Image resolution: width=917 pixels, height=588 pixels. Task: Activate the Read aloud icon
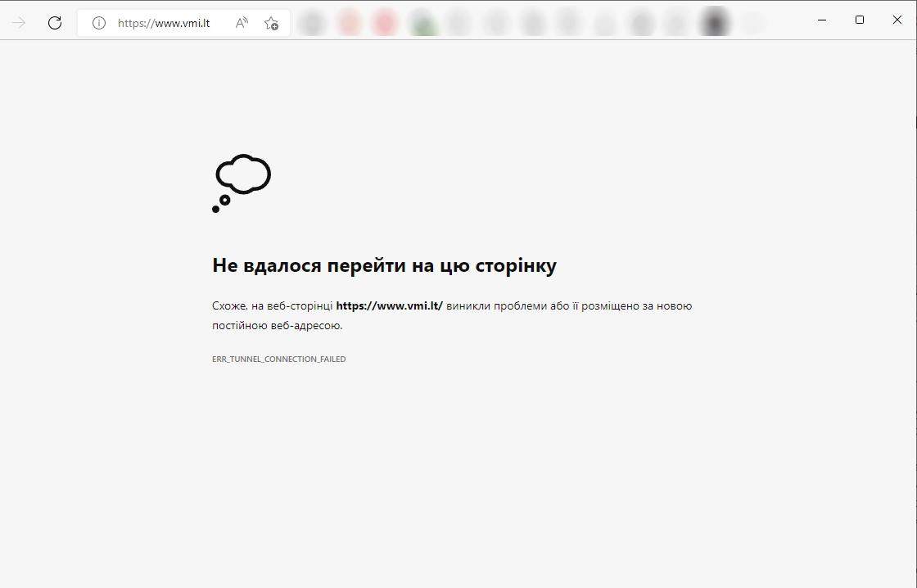[x=242, y=23]
